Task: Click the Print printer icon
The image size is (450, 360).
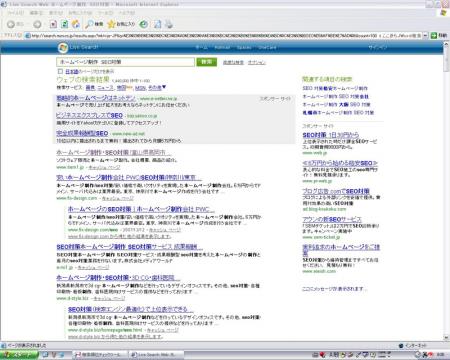Action: pos(169,24)
